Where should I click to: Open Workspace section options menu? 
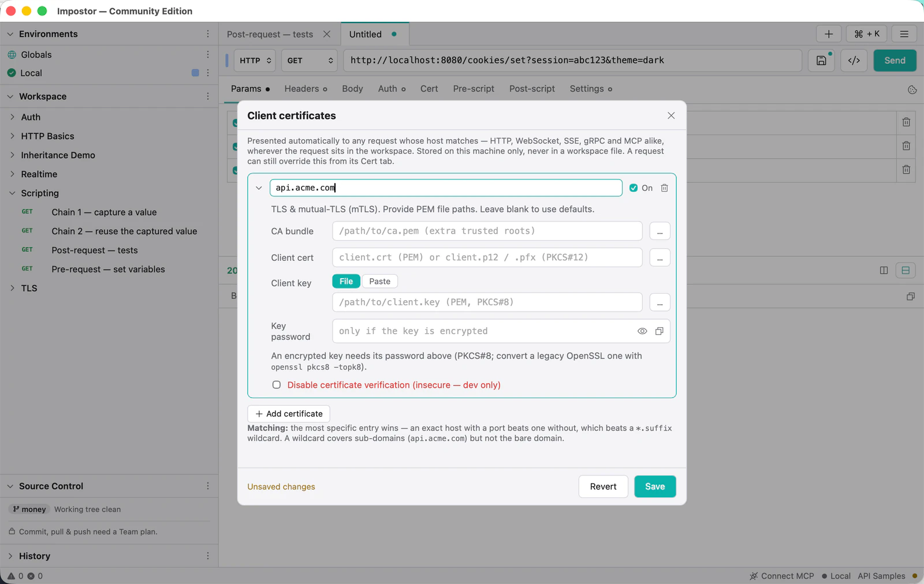point(208,96)
